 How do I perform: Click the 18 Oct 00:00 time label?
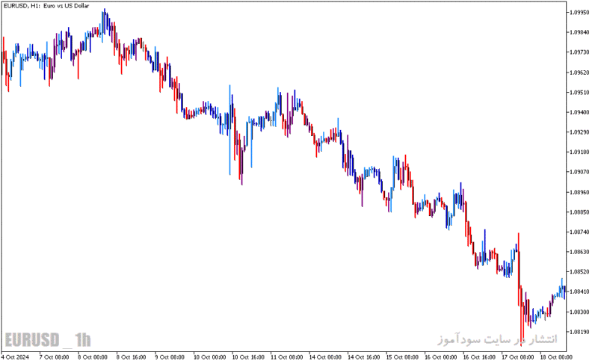click(556, 357)
